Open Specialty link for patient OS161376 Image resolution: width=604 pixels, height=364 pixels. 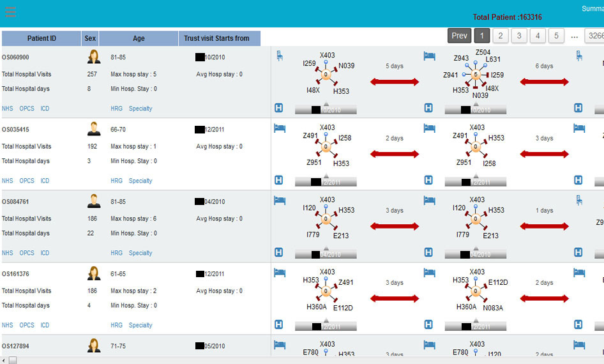point(140,325)
